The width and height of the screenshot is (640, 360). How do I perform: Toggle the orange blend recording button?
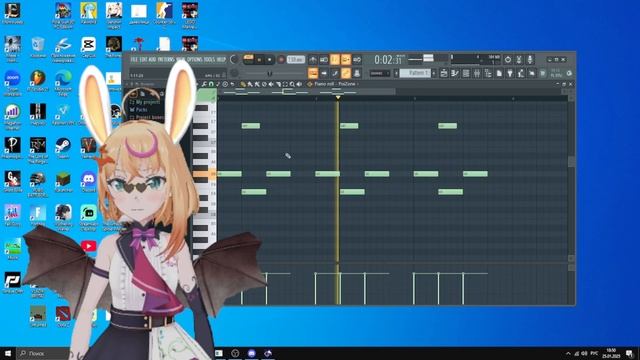pyautogui.click(x=346, y=60)
